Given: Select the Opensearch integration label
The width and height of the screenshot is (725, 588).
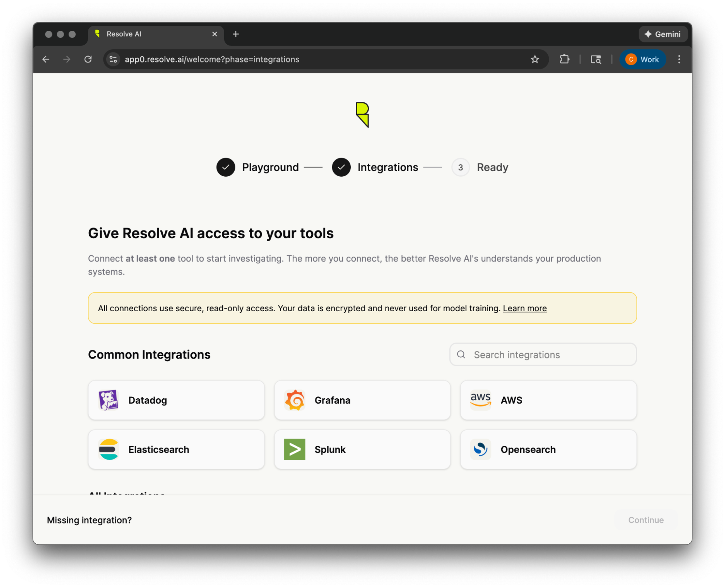Looking at the screenshot, I should coord(528,449).
